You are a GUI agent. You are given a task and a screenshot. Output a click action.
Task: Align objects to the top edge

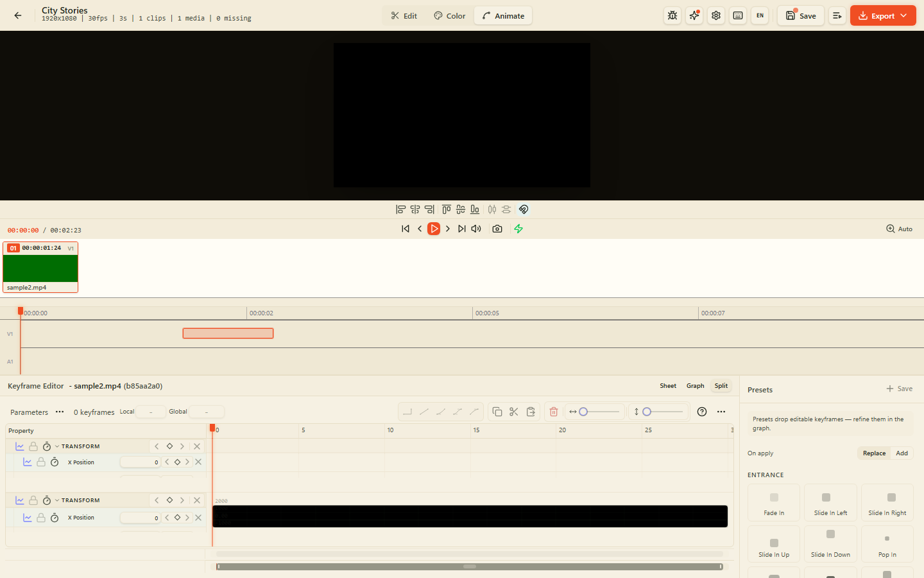[x=447, y=209]
